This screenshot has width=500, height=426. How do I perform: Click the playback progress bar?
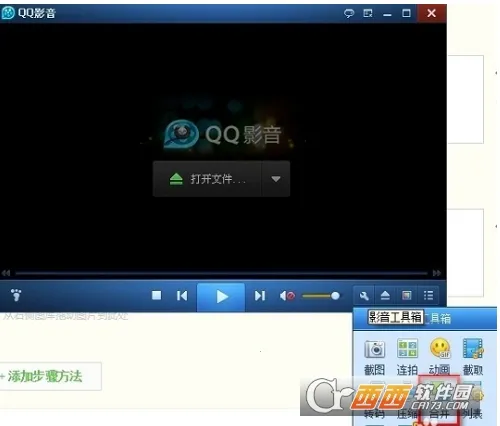(221, 273)
